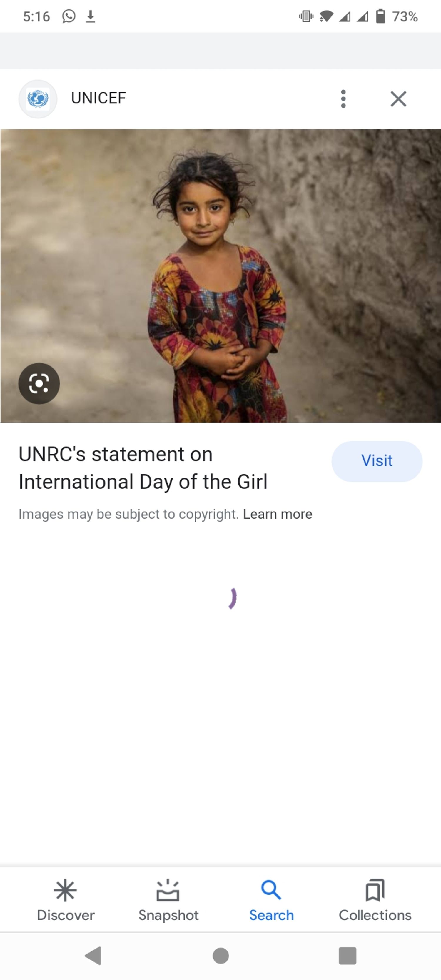Viewport: 441px width, 980px height.
Task: Tap the girl photo thumbnail
Action: point(221,276)
